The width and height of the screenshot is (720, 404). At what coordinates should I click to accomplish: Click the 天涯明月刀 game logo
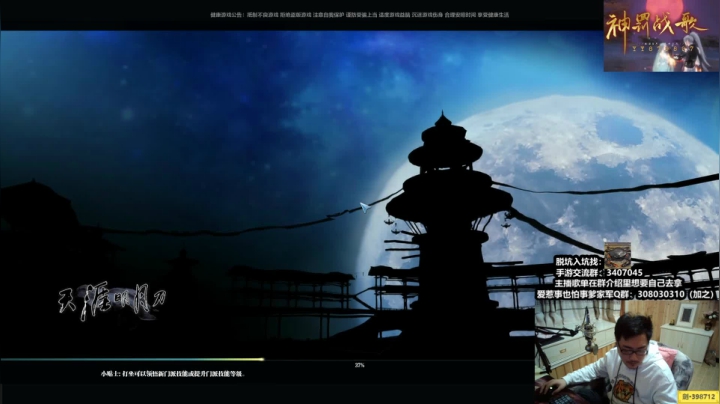[112, 301]
